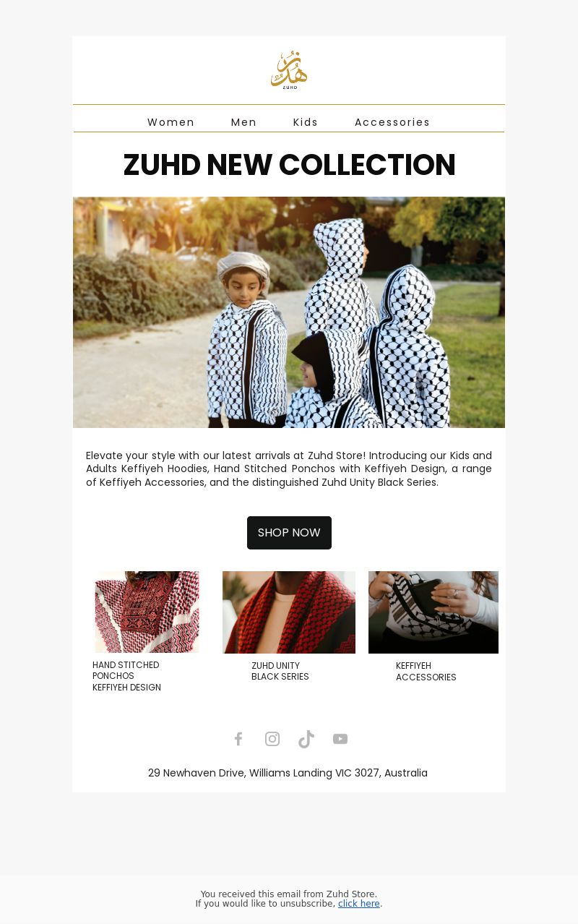This screenshot has height=924, width=578.
Task: Select the Accessories navigation link
Action: tap(392, 122)
